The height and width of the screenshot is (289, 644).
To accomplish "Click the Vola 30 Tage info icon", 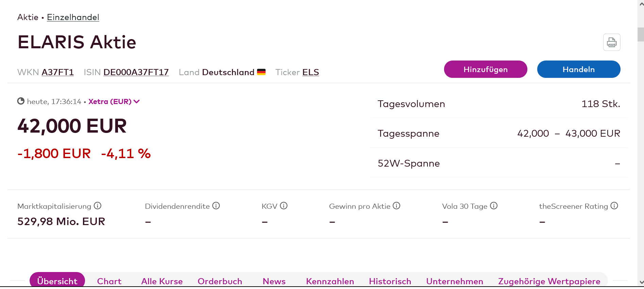I will pyautogui.click(x=494, y=206).
